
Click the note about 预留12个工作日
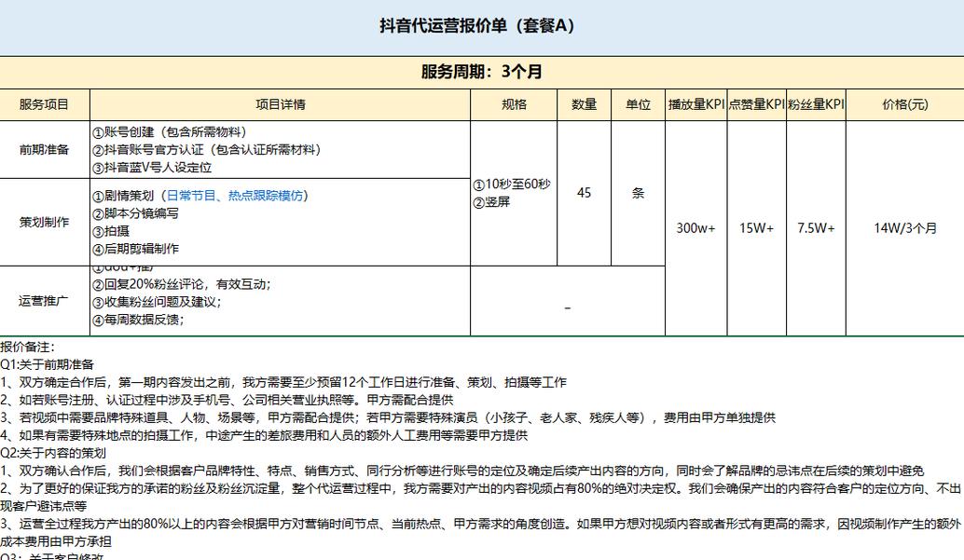click(283, 382)
